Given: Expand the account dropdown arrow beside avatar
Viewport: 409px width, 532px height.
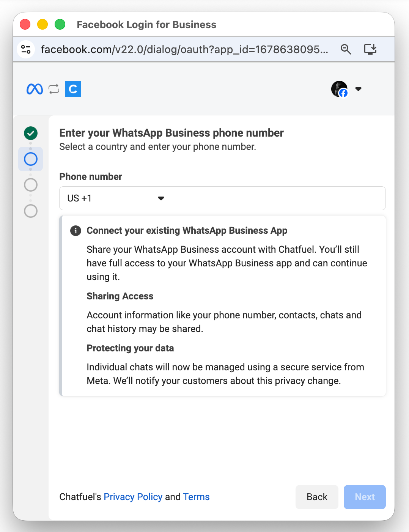Looking at the screenshot, I should coord(358,89).
